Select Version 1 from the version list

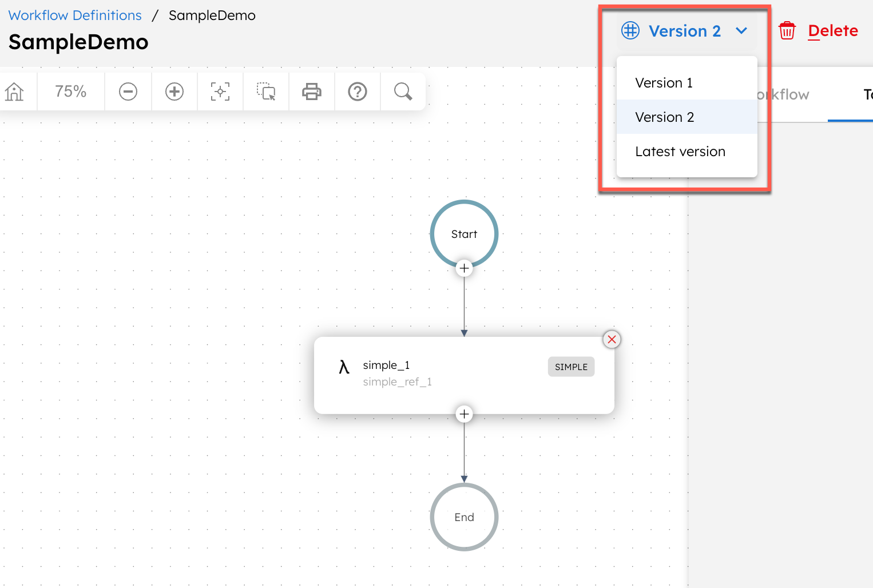[664, 82]
